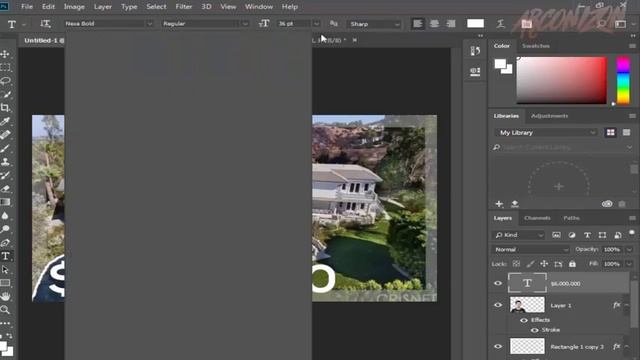640x360 pixels.
Task: Hide the Stroke effect
Action: tap(534, 330)
